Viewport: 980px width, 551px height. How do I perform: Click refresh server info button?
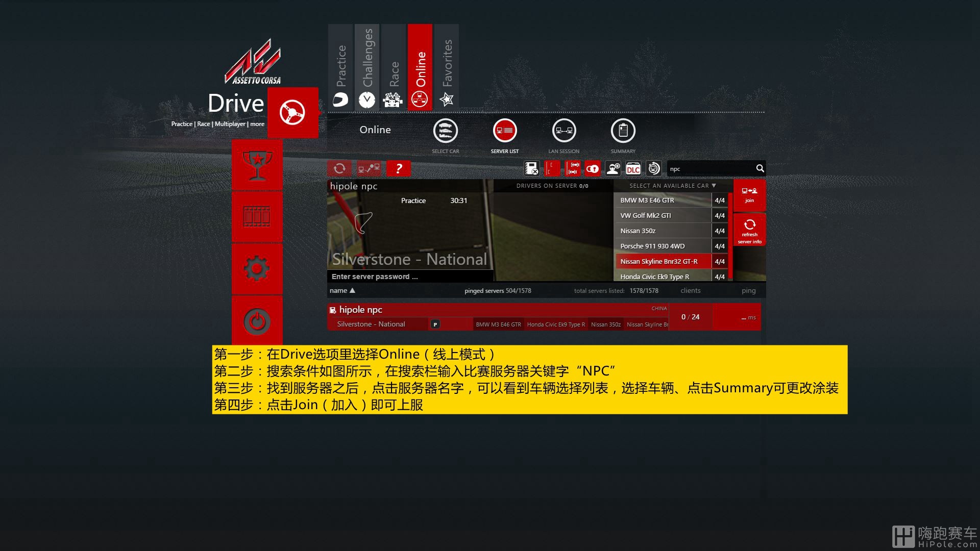[749, 230]
